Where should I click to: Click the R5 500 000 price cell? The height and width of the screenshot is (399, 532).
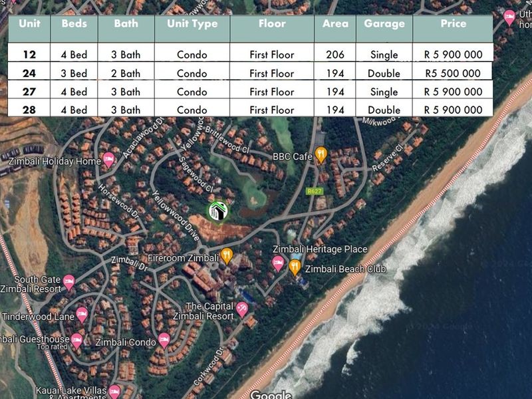[453, 73]
